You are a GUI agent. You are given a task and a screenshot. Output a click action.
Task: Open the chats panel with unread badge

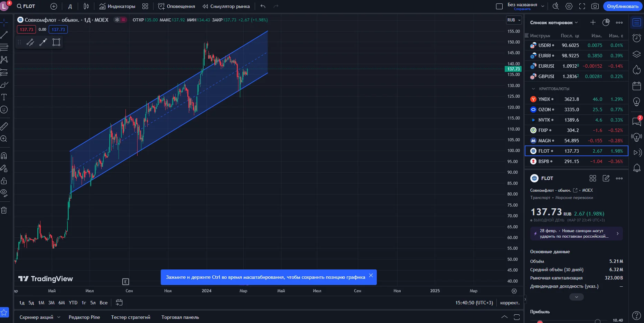[637, 121]
